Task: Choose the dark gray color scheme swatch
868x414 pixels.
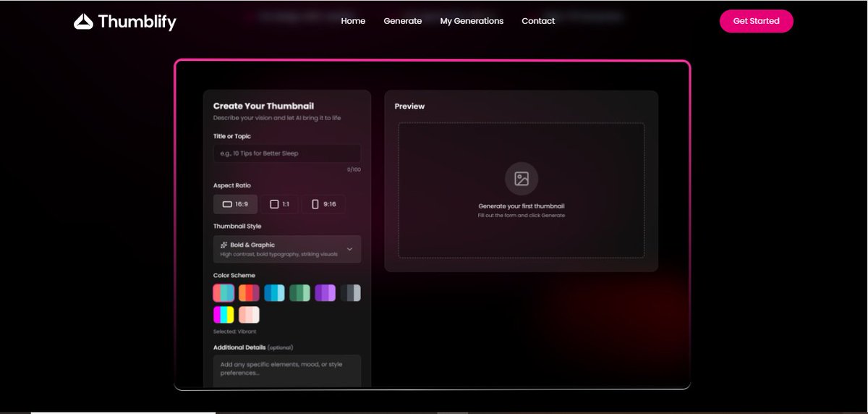Action: point(351,292)
